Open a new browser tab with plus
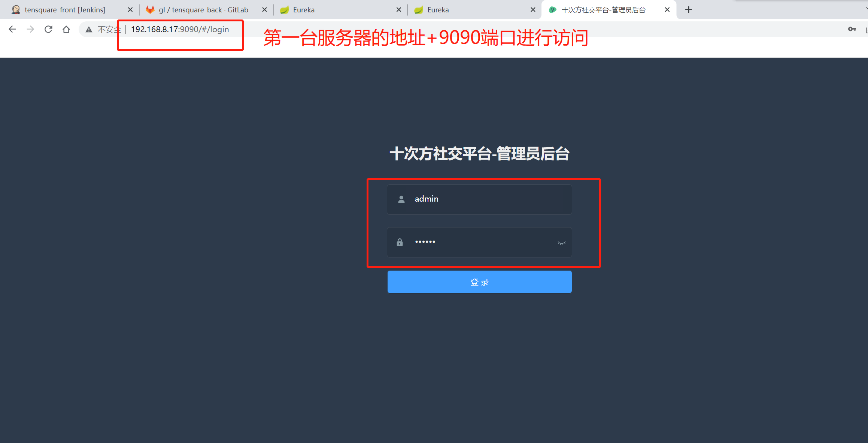The image size is (868, 443). (688, 10)
